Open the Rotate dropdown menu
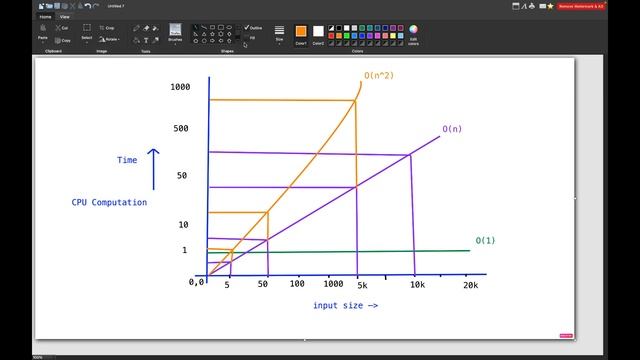Image resolution: width=640 pixels, height=360 pixels. click(109, 39)
